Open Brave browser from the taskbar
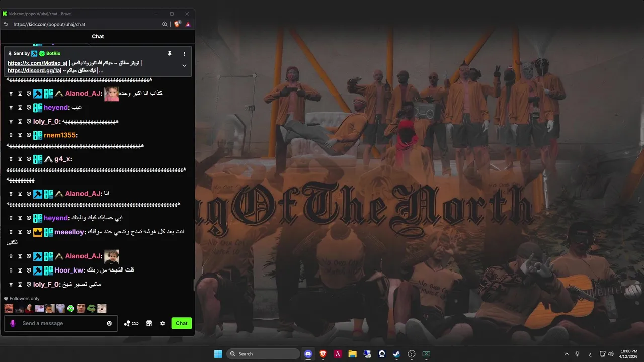Screen dimensions: 644x362 [x=323, y=354]
